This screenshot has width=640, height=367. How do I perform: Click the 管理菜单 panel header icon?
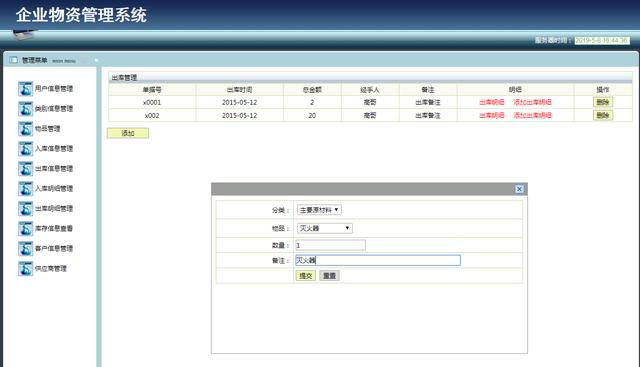tap(13, 60)
